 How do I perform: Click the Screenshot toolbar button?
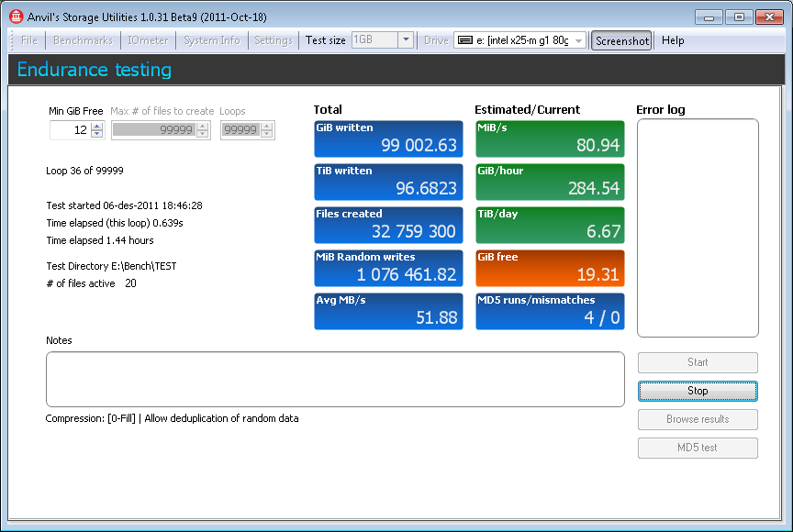tap(621, 41)
